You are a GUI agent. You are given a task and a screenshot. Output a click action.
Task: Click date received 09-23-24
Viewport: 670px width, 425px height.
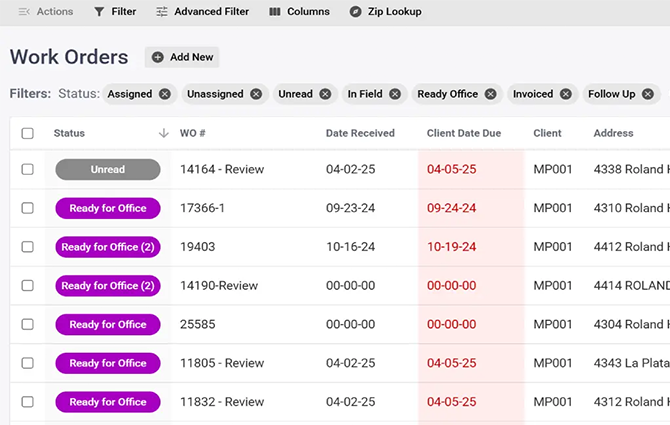pyautogui.click(x=350, y=208)
